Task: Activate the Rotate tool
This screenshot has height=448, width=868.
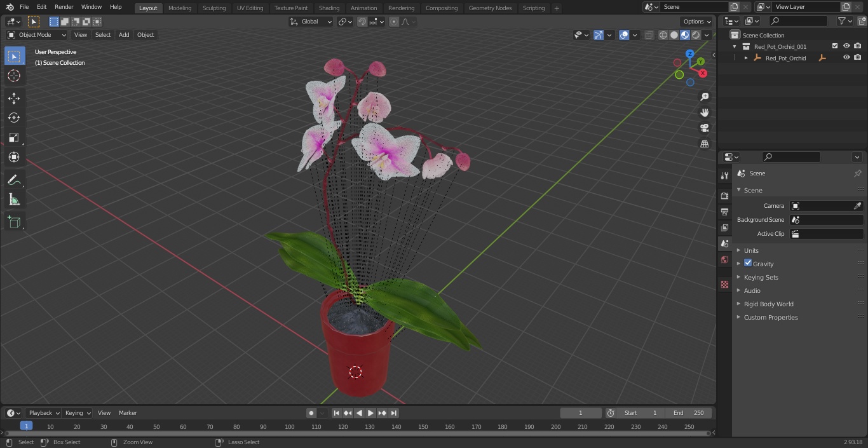Action: 14,118
